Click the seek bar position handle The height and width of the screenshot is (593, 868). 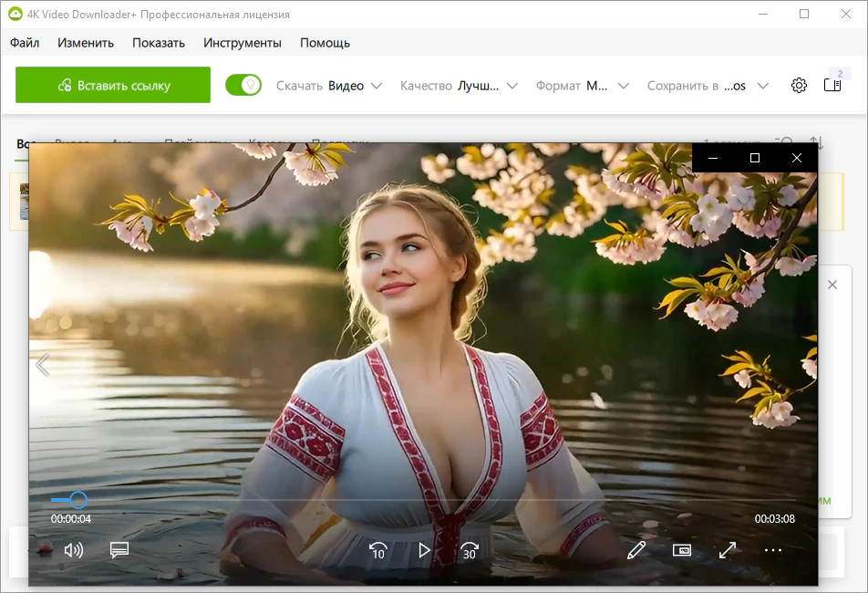[78, 500]
